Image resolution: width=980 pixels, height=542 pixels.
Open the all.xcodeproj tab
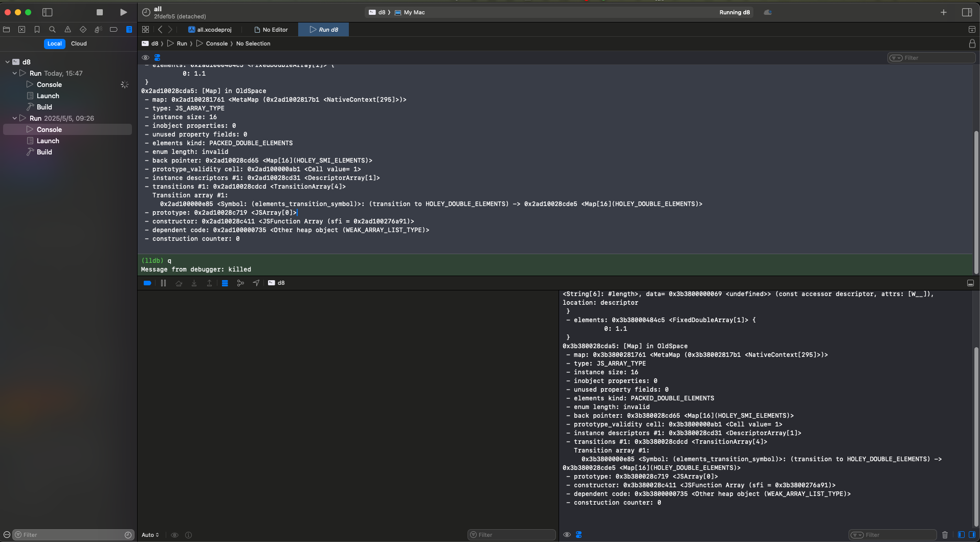pos(210,30)
